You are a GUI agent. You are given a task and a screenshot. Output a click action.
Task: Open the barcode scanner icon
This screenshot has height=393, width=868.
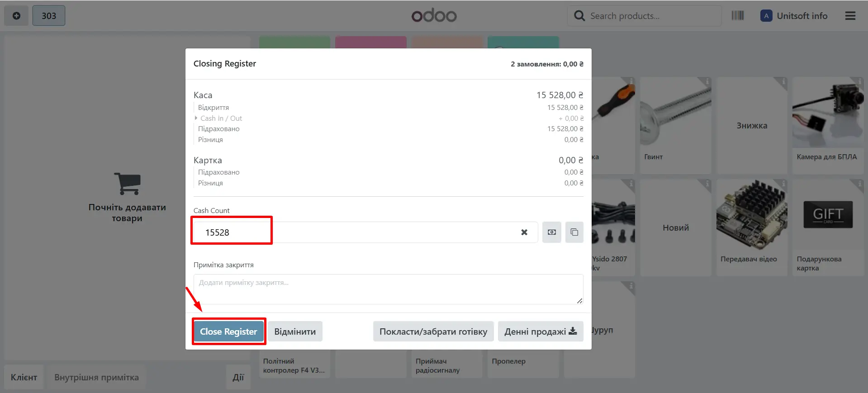737,16
